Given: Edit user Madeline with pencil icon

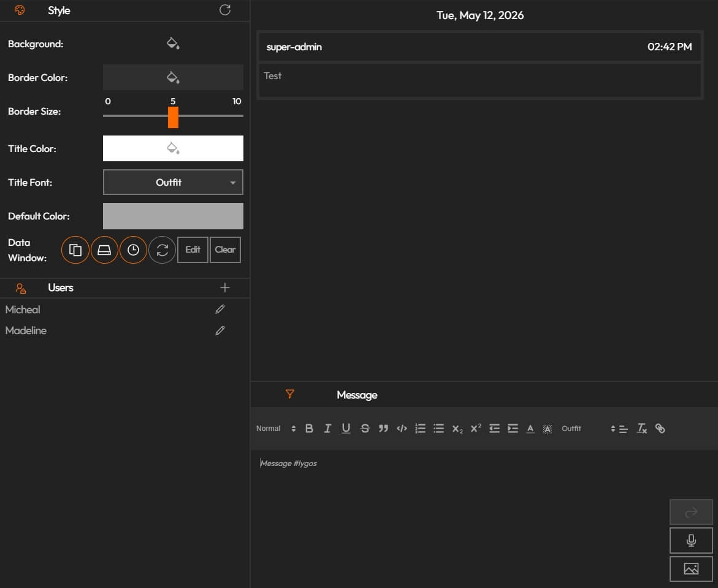Looking at the screenshot, I should point(220,330).
